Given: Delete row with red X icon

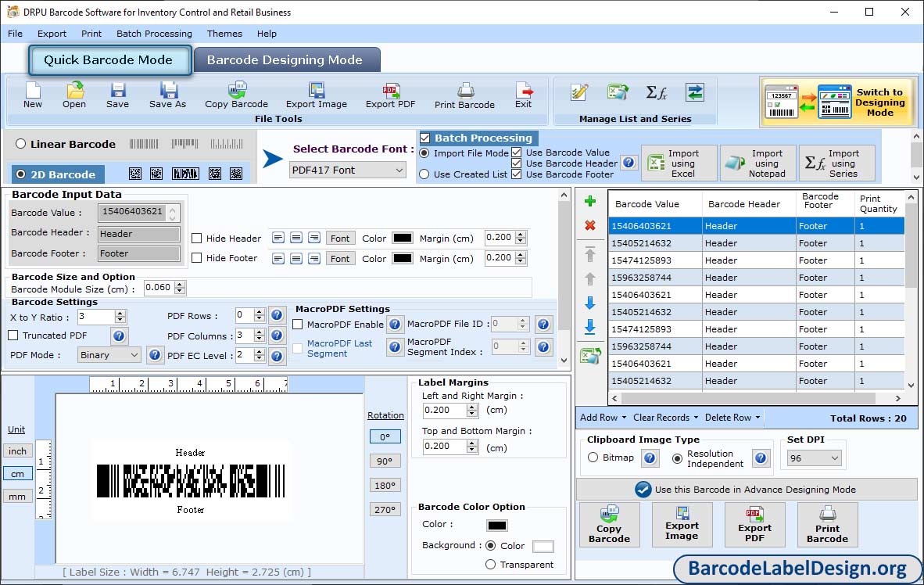Looking at the screenshot, I should pos(590,225).
